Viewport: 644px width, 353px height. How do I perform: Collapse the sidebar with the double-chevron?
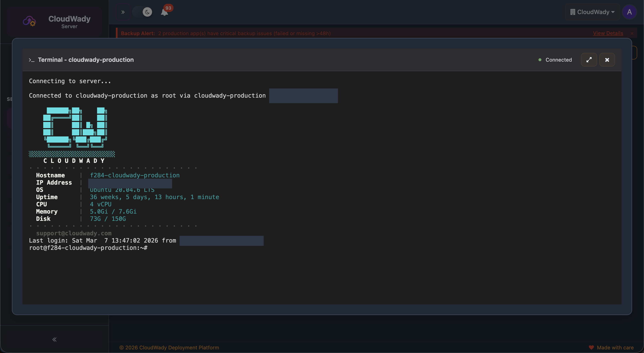point(54,339)
